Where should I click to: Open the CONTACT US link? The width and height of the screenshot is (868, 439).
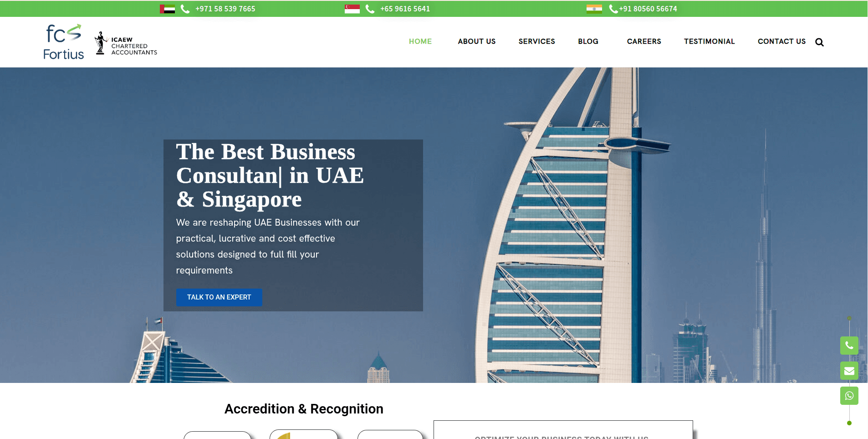click(781, 41)
